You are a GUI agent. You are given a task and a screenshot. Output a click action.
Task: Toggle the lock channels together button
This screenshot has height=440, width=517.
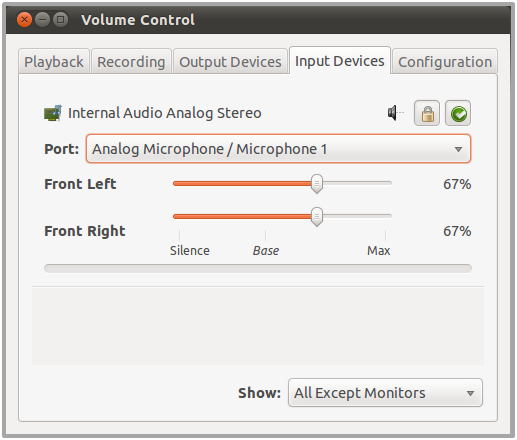(x=427, y=113)
